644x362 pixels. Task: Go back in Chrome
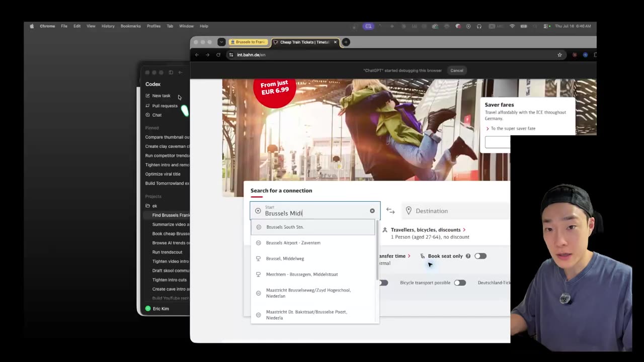197,55
